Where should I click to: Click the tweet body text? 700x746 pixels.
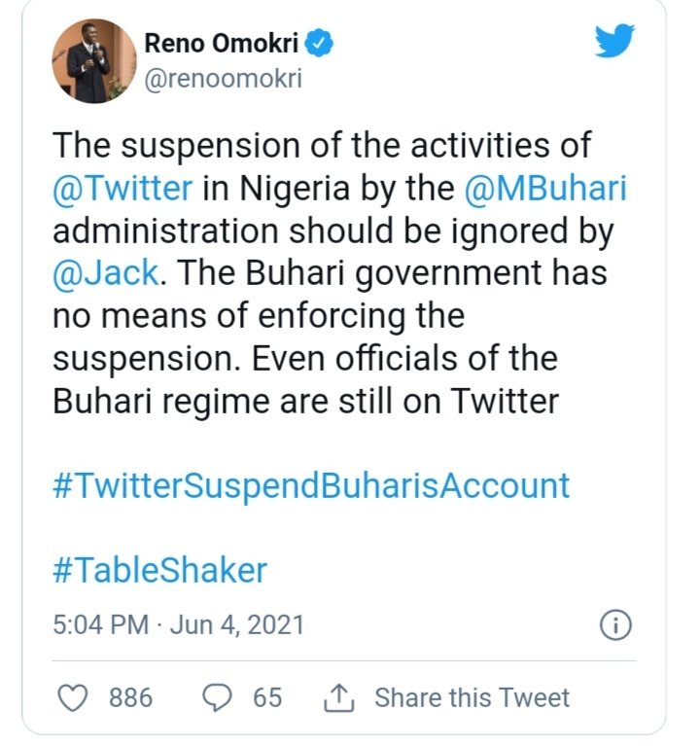[321, 317]
